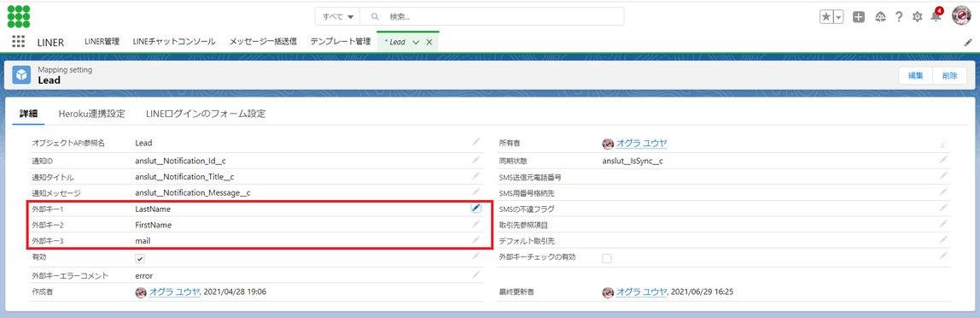Viewport: 980px width, 318px height.
Task: Open the Favorites star icon
Action: 826,17
